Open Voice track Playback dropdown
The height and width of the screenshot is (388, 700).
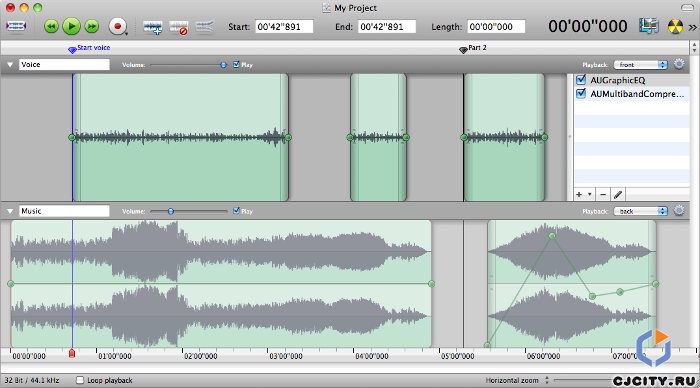click(x=641, y=65)
